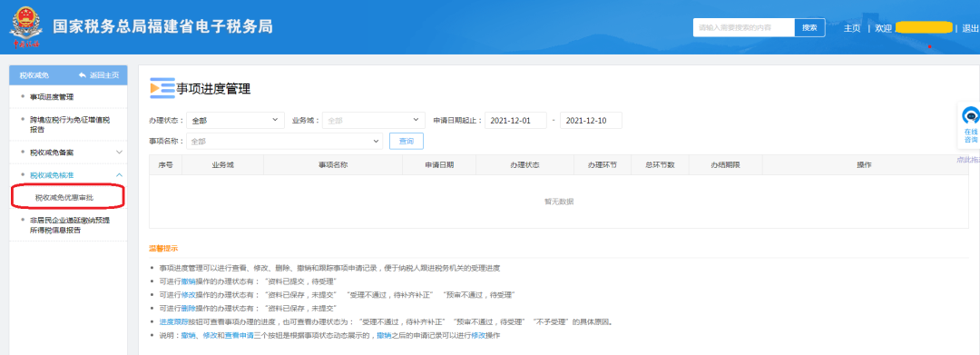The width and height of the screenshot is (980, 355).
Task: Click the 返回主页 link
Action: tap(103, 75)
